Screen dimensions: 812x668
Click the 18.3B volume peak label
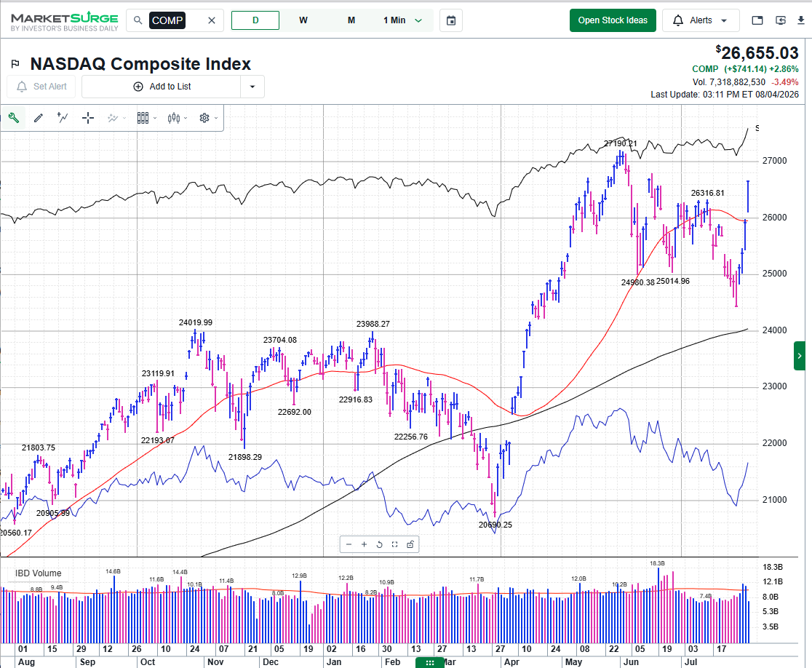(657, 563)
